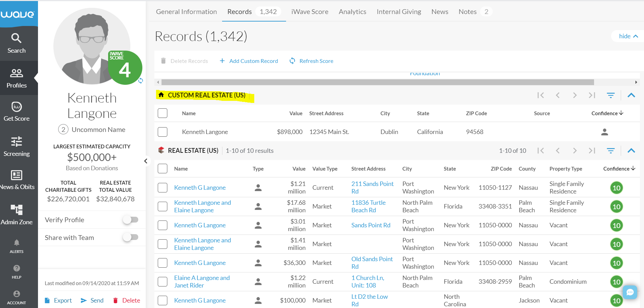
Task: Collapse the Real Estate (US) section
Action: (631, 151)
